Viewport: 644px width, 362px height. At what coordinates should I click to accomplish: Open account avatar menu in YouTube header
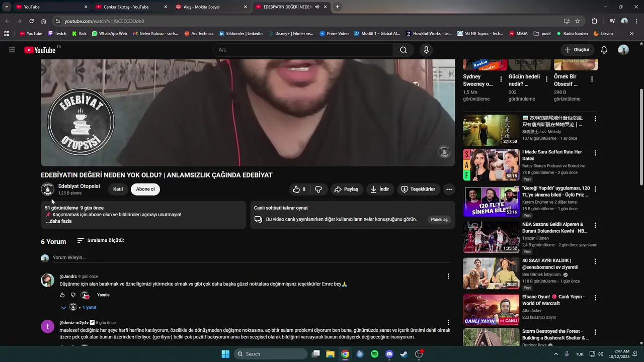tap(623, 50)
